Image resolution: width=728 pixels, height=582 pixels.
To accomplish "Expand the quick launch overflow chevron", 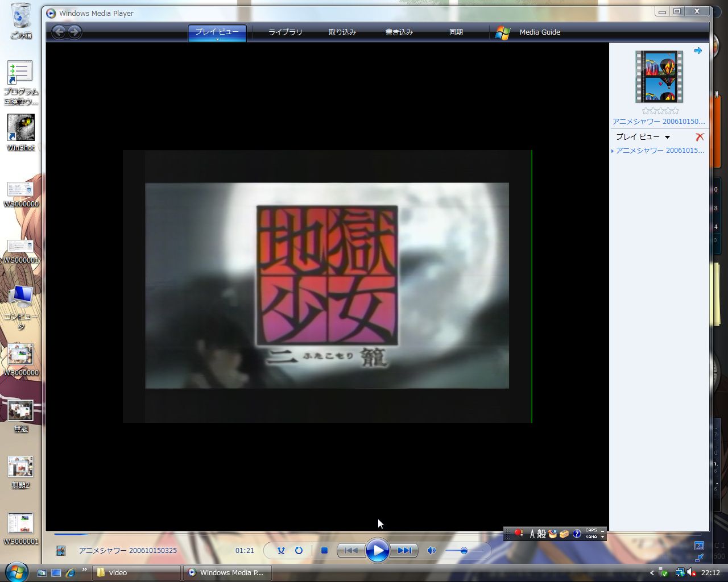I will [84, 569].
